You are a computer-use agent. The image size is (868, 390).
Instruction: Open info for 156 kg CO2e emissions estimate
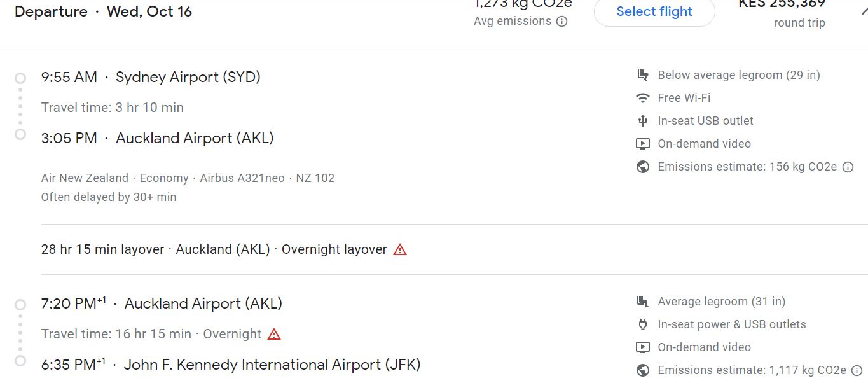tap(848, 166)
